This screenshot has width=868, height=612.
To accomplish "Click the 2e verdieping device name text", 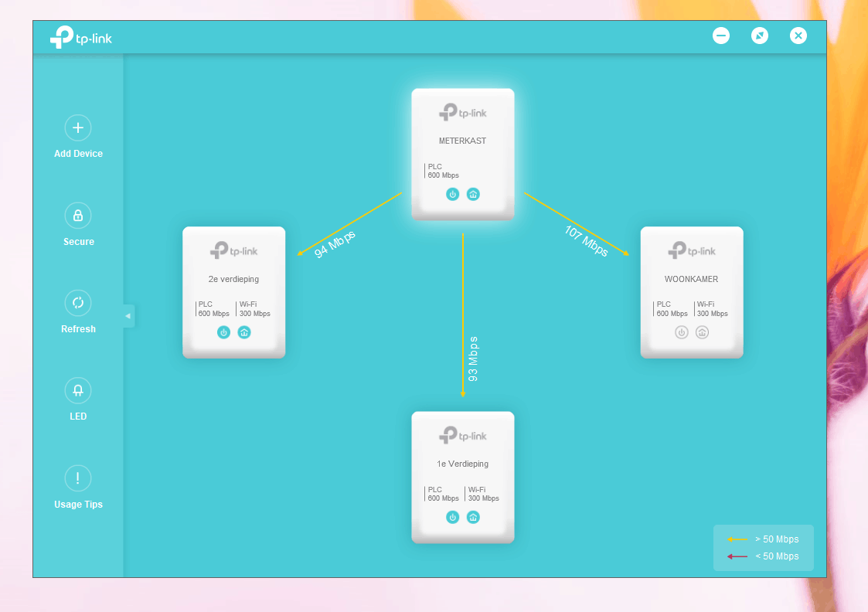I will (x=233, y=280).
